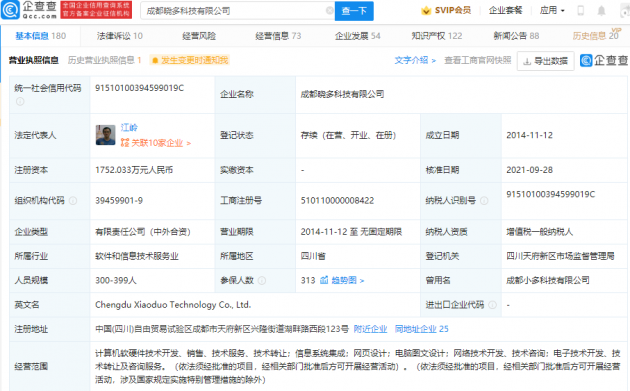Click the related-enterprises network icon
The width and height of the screenshot is (630, 391).
[x=125, y=143]
